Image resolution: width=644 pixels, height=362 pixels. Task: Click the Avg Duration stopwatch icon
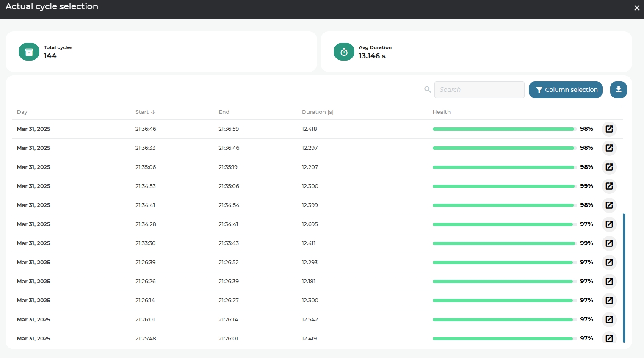[x=344, y=52]
